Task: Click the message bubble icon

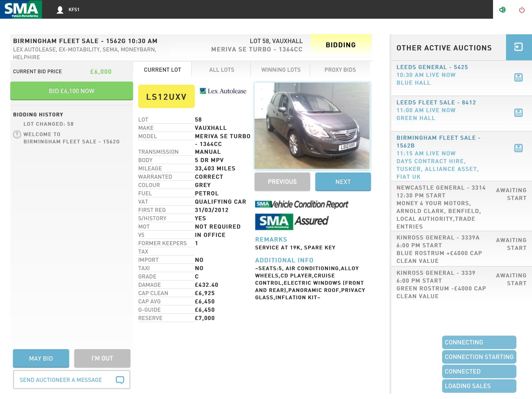Action: pos(120,380)
